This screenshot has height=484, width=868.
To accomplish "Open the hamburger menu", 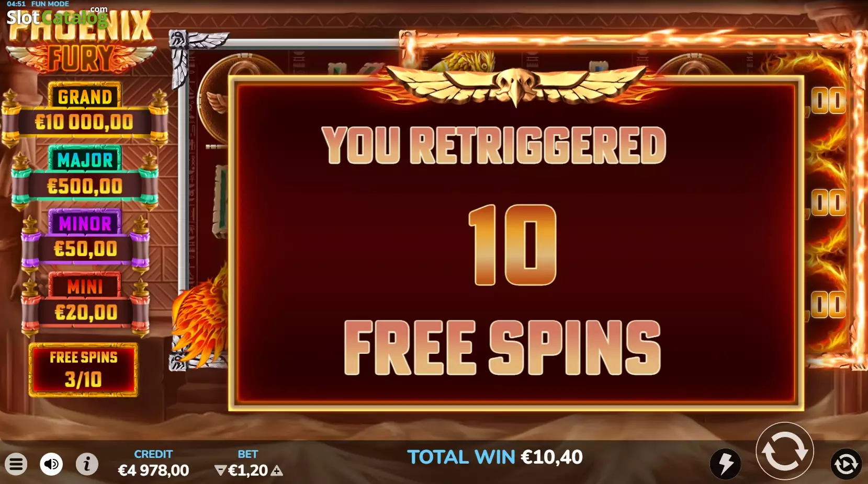I will pyautogui.click(x=16, y=464).
